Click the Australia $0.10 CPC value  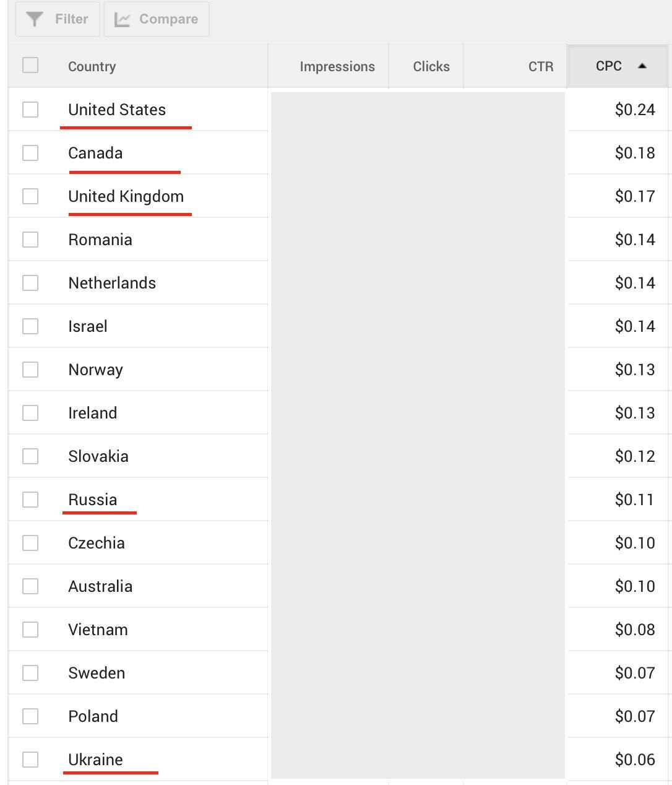click(635, 586)
